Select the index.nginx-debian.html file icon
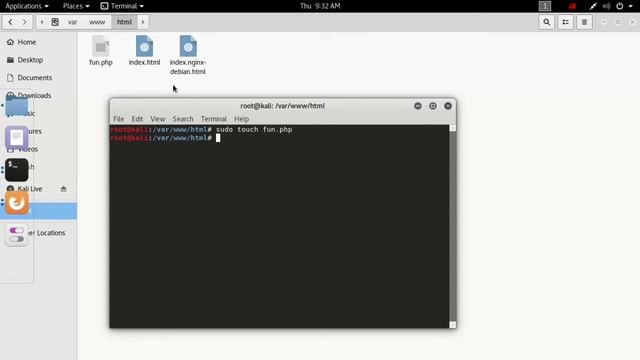This screenshot has height=360, width=640. coord(188,46)
